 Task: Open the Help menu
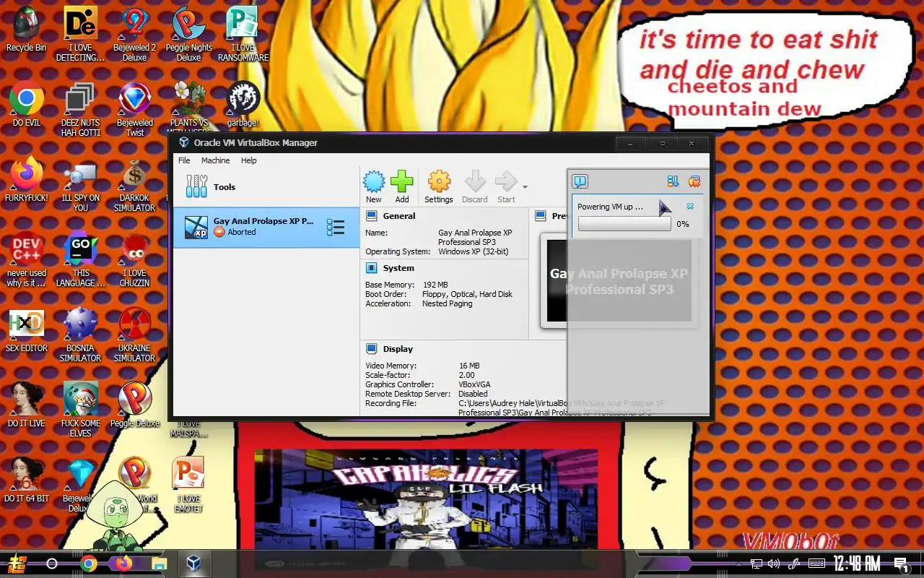(248, 160)
